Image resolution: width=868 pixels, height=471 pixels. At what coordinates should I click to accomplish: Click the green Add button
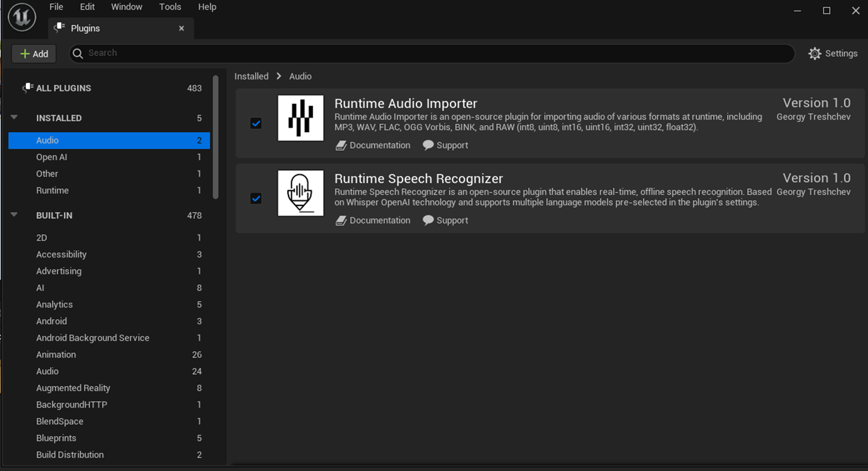tap(33, 53)
